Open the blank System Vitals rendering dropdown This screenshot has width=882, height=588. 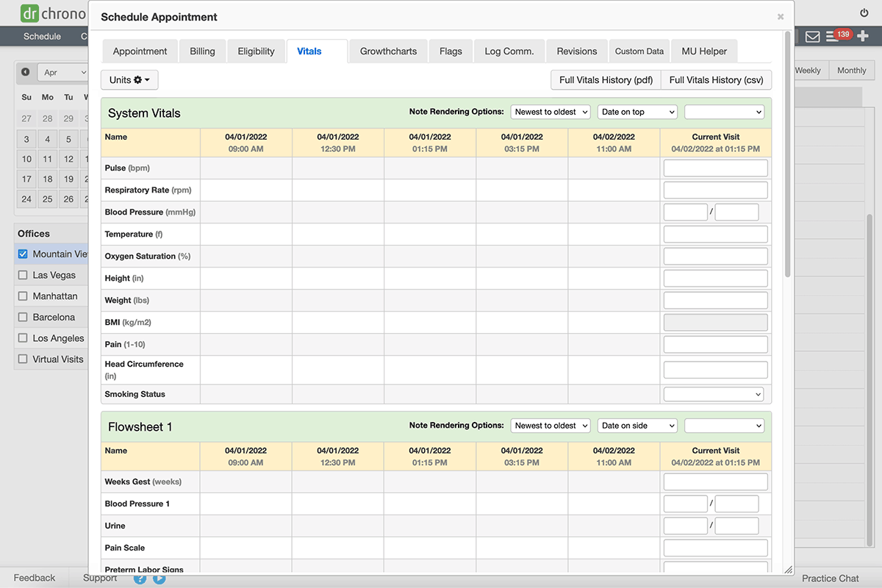pos(724,112)
